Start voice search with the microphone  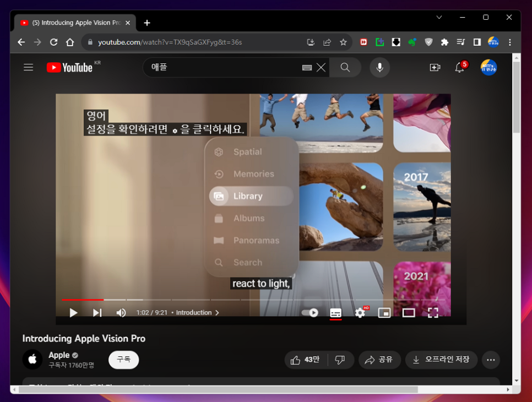coord(379,68)
